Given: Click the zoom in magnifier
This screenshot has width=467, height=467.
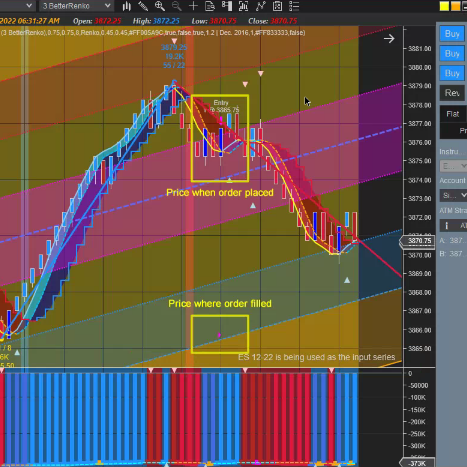Looking at the screenshot, I should (160, 6).
